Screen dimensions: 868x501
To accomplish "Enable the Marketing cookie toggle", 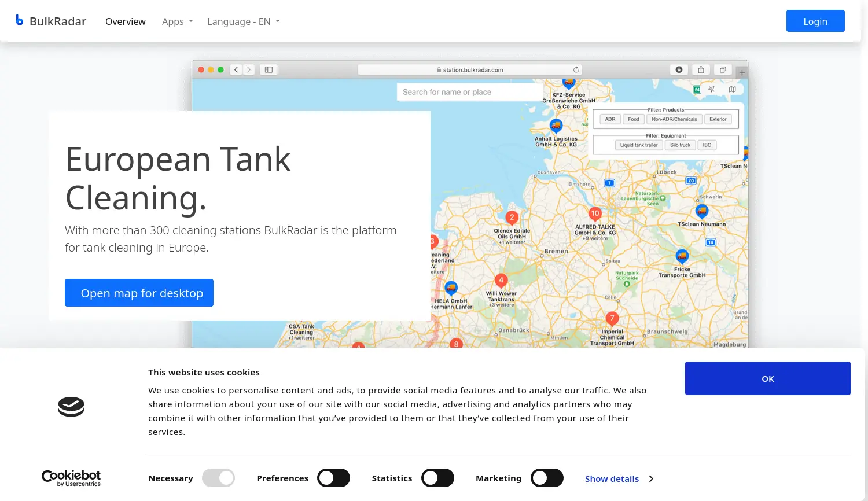I will click(x=547, y=478).
